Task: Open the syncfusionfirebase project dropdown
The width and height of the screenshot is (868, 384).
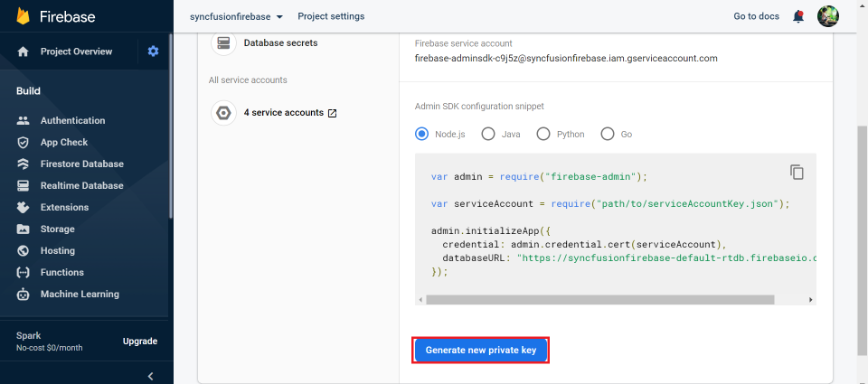Action: (236, 16)
